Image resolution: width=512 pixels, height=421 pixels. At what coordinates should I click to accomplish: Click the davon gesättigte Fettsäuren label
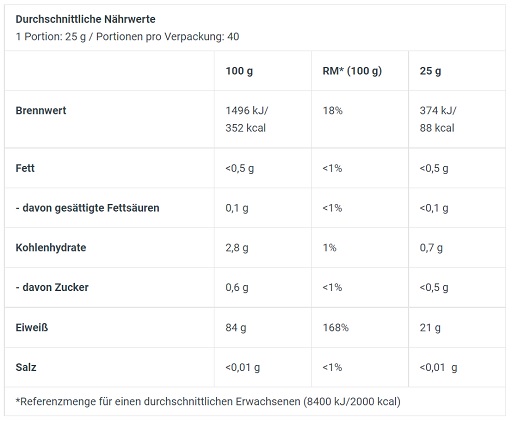point(87,208)
